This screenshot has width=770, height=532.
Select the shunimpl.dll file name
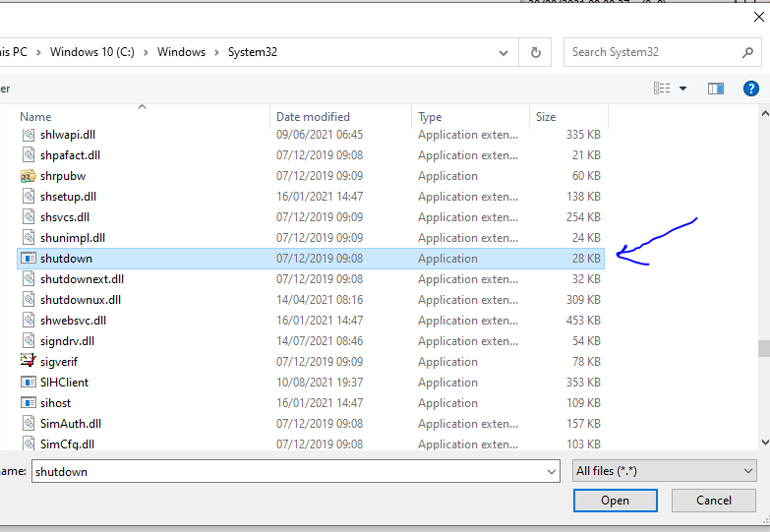73,238
